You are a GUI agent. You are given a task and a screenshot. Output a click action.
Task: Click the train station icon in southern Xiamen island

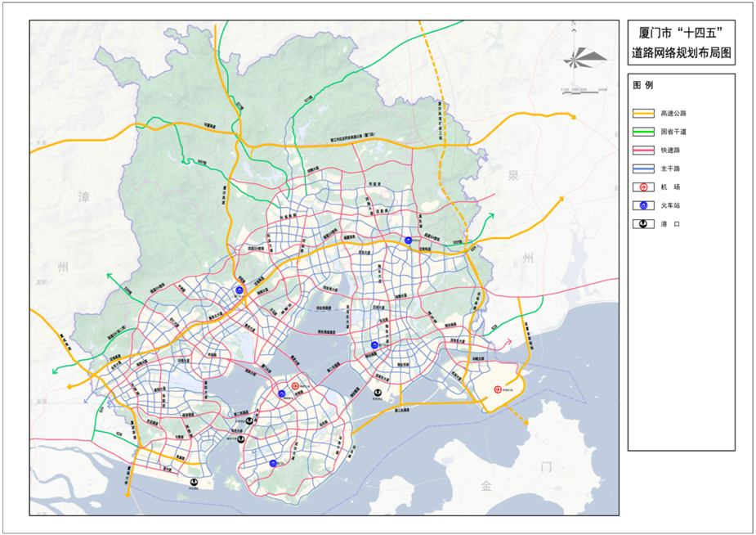pyautogui.click(x=273, y=463)
